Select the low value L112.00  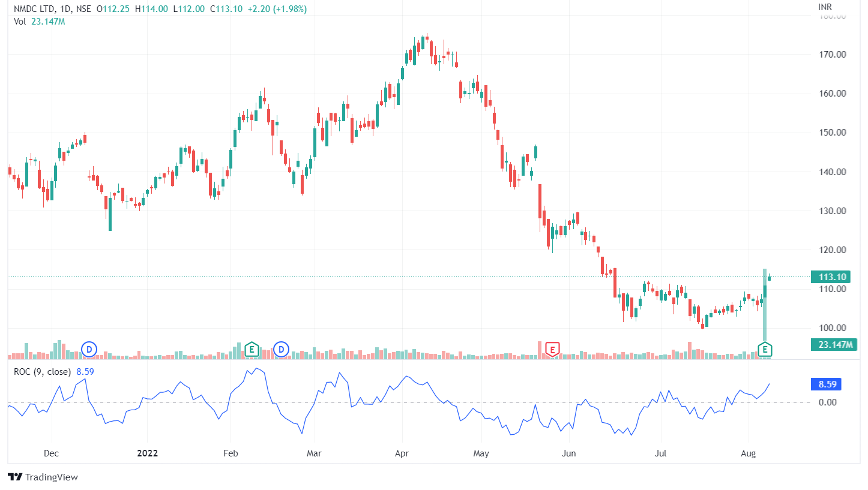pos(188,9)
